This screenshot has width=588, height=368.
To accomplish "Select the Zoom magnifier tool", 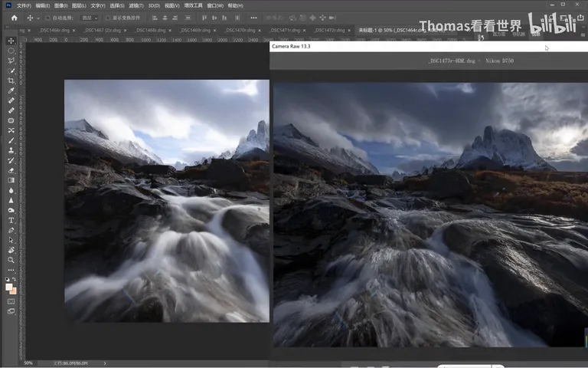I will (x=11, y=260).
